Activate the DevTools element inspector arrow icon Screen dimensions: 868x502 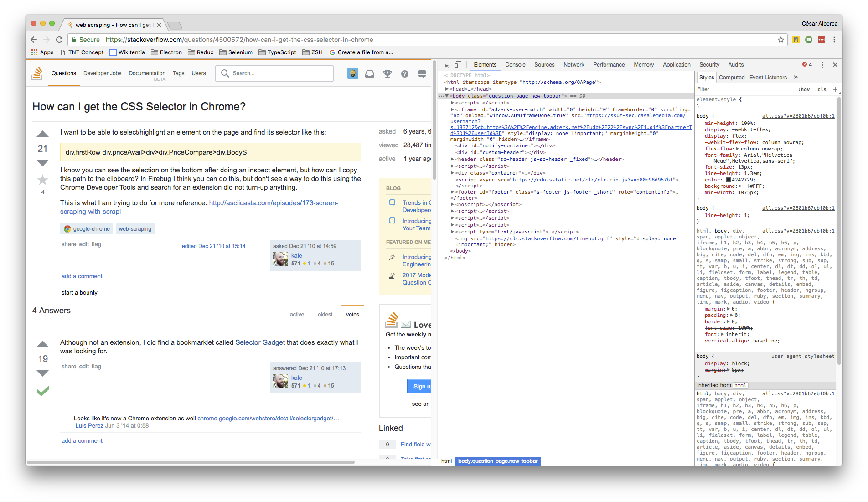[x=445, y=65]
